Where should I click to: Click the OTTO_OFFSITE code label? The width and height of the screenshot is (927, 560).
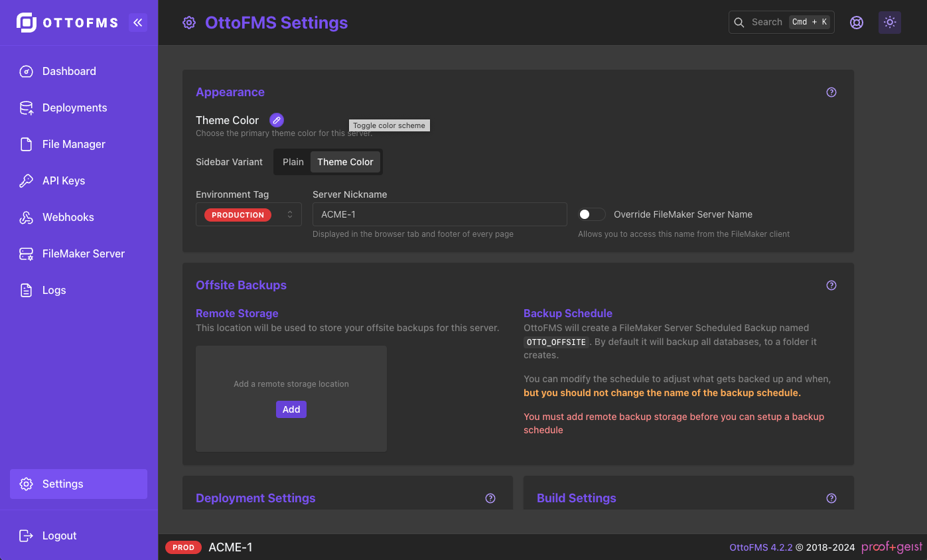pyautogui.click(x=556, y=342)
